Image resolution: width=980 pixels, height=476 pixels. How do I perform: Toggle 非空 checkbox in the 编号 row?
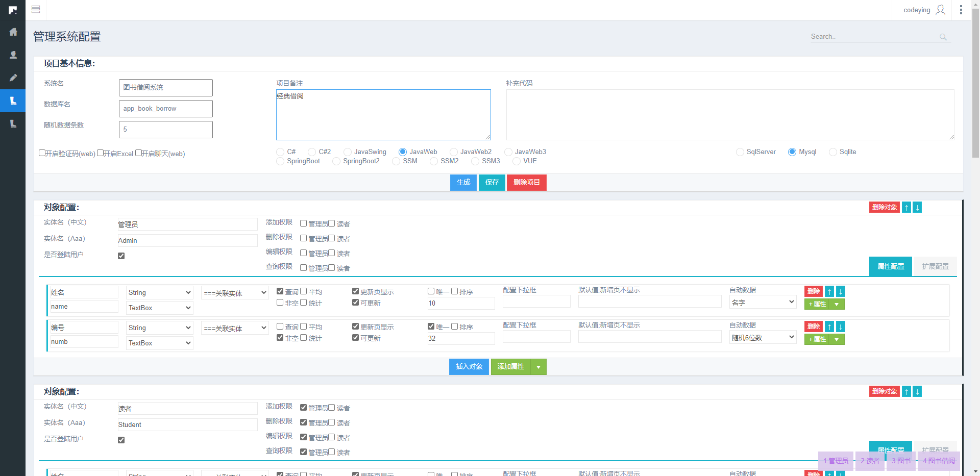coord(280,338)
